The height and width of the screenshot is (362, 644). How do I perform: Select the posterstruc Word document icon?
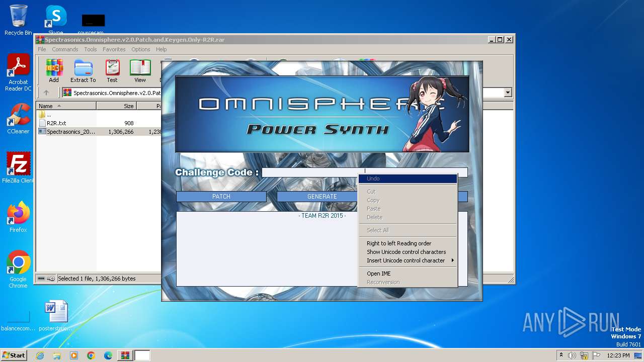pos(55,315)
